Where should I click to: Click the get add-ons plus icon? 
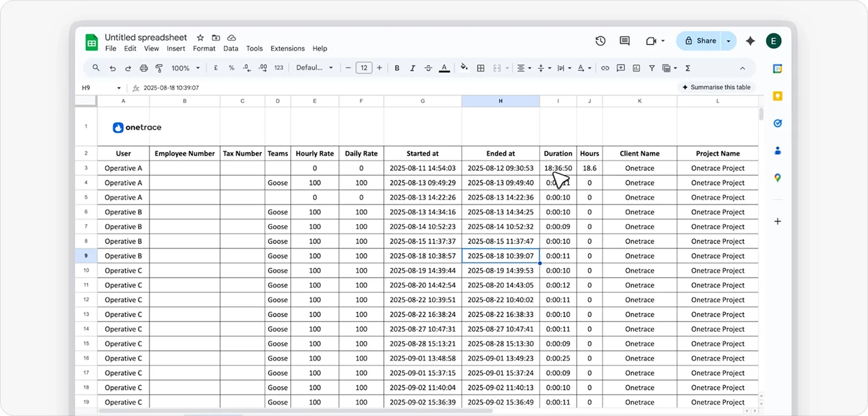(777, 221)
